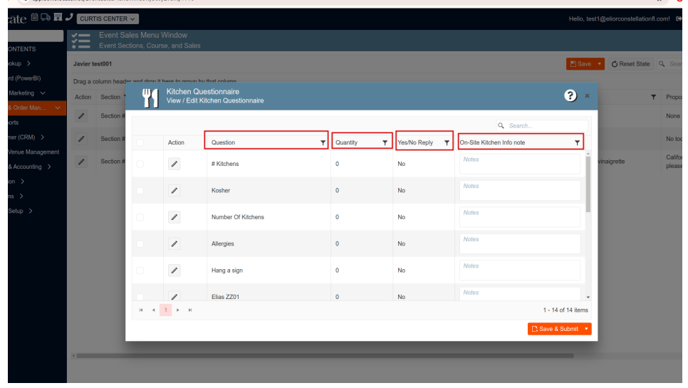This screenshot has height=388, width=688.
Task: Edit the Elias ZZ01 row
Action: [x=174, y=297]
